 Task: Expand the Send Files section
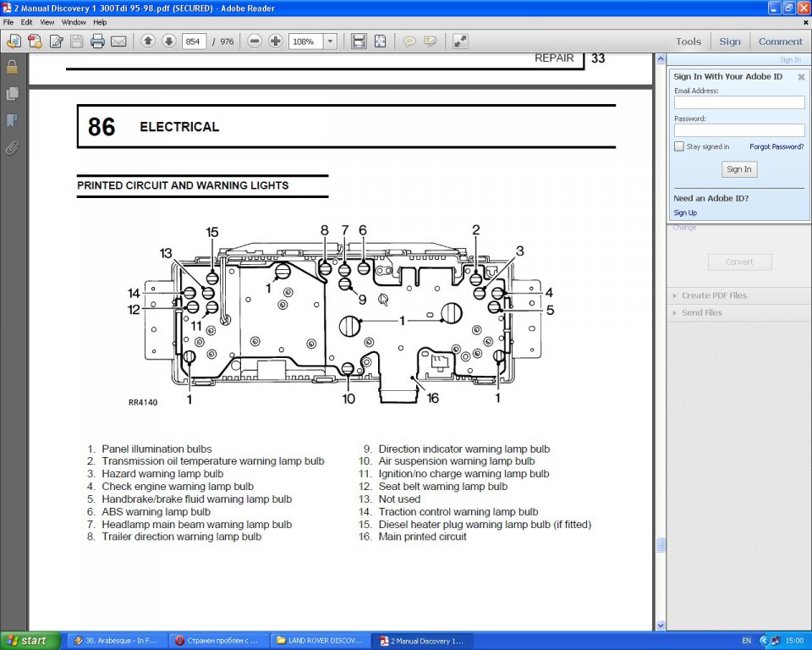[x=702, y=312]
